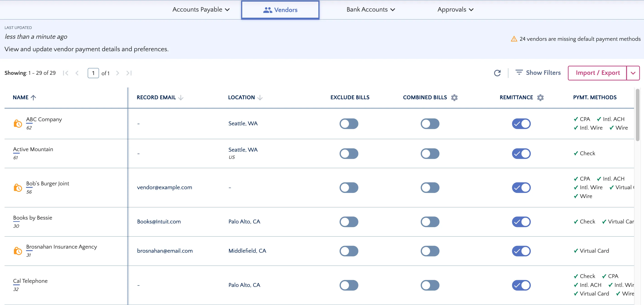Viewport: 644px width, 305px height.
Task: Open Combined Bills gear settings
Action: pos(454,97)
